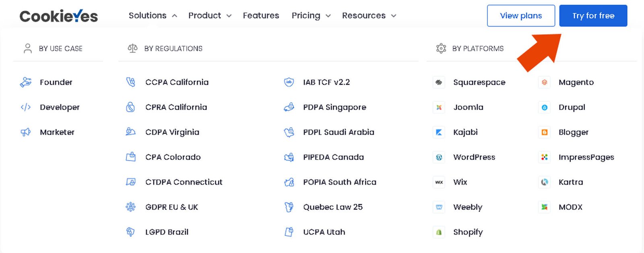Click the Developer code brackets icon
This screenshot has height=253, width=644.
26,107
